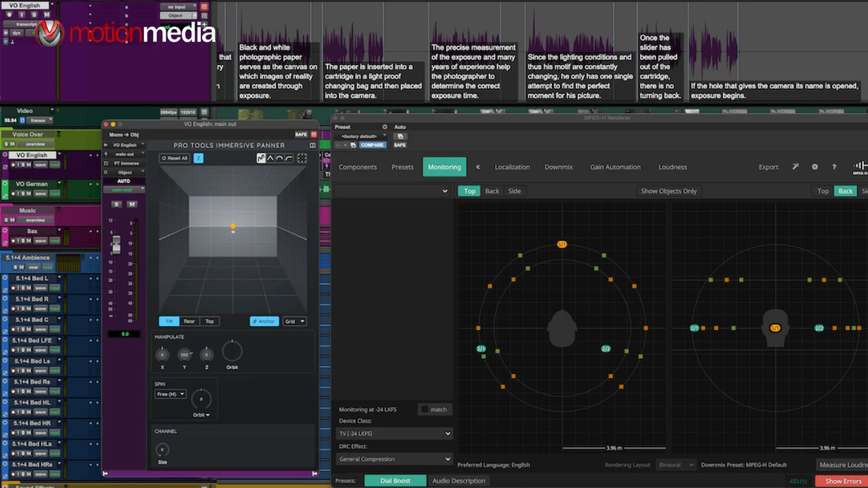
Task: Click the dual-view icon beside Pro Tools Immersive Panner title
Action: click(x=312, y=145)
